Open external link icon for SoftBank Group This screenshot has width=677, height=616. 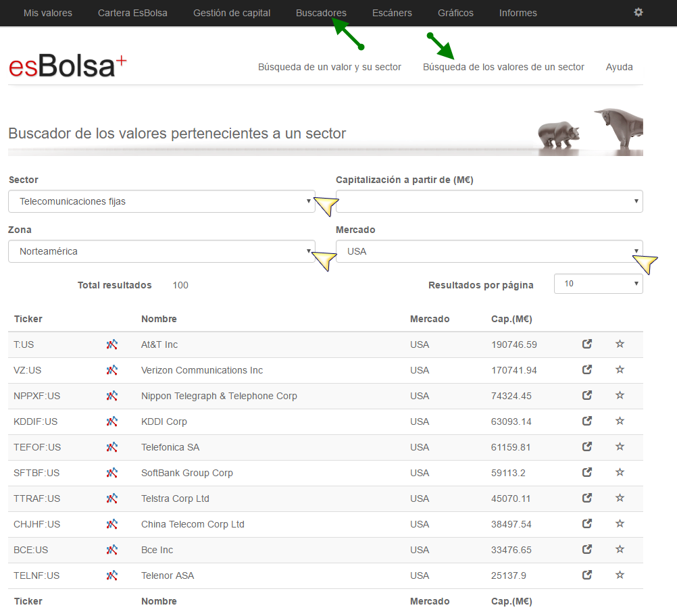pyautogui.click(x=586, y=472)
